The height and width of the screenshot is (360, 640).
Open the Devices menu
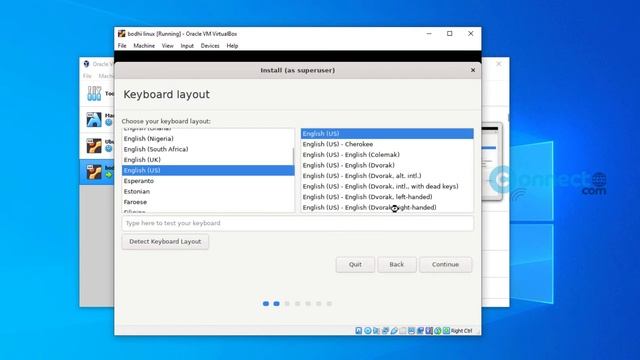pos(210,46)
